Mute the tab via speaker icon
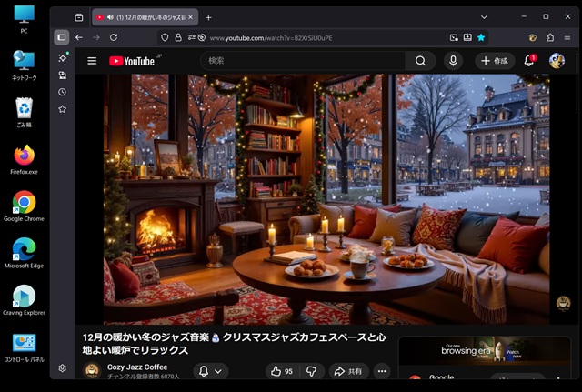 (x=110, y=17)
